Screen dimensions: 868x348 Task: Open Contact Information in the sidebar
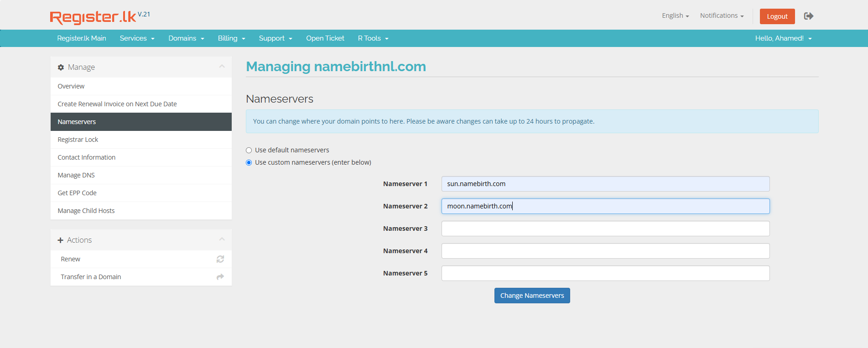141,157
